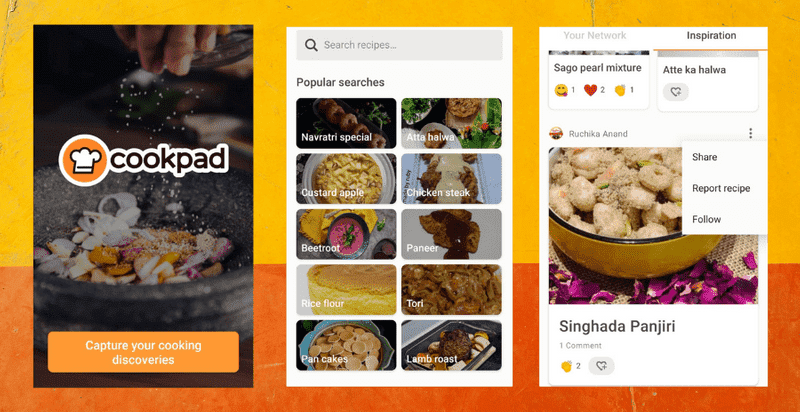Select Report recipe in the menu
The width and height of the screenshot is (800, 412).
[721, 188]
